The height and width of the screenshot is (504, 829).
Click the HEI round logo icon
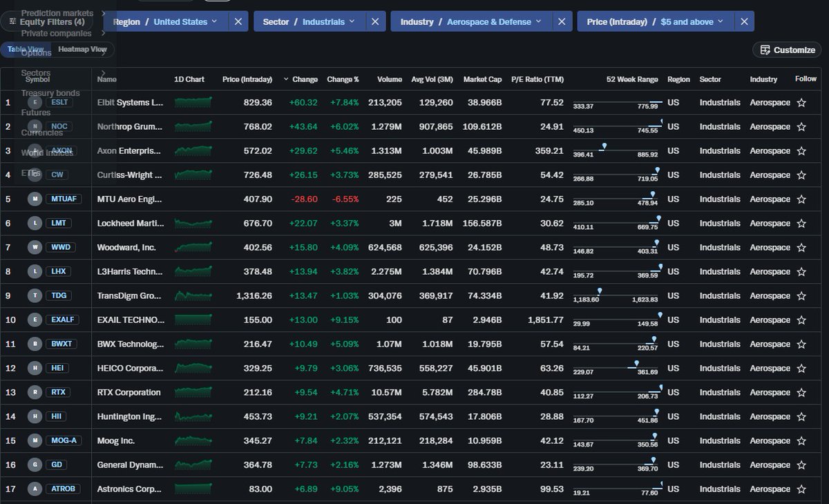tap(34, 368)
